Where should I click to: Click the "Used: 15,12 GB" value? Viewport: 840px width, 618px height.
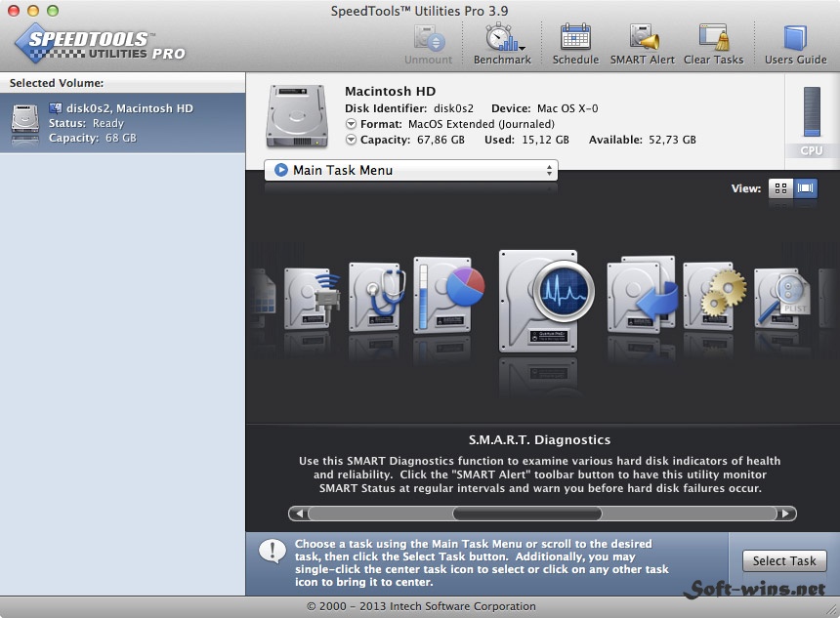click(x=526, y=140)
